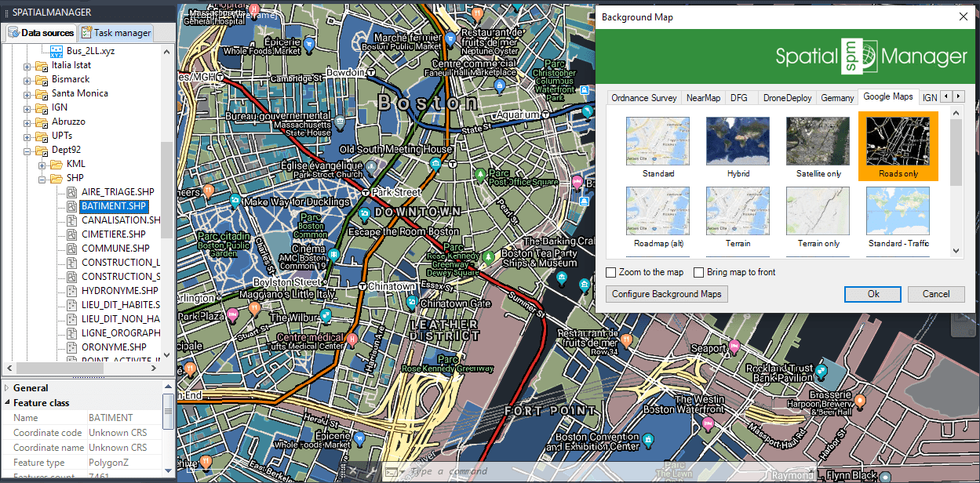
Task: Click the CIMETIERE.SHP layer icon
Action: tap(71, 234)
